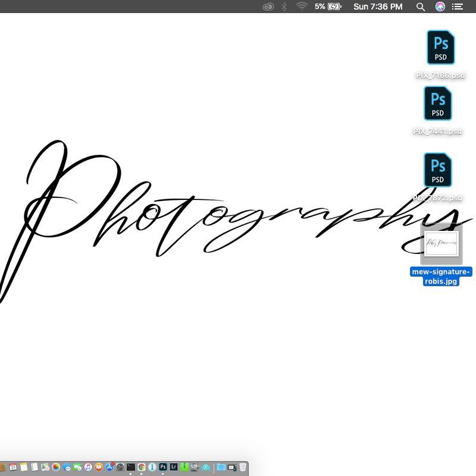Screen dimensions: 476x476
Task: Open System Preferences from the dock
Action: point(120,468)
